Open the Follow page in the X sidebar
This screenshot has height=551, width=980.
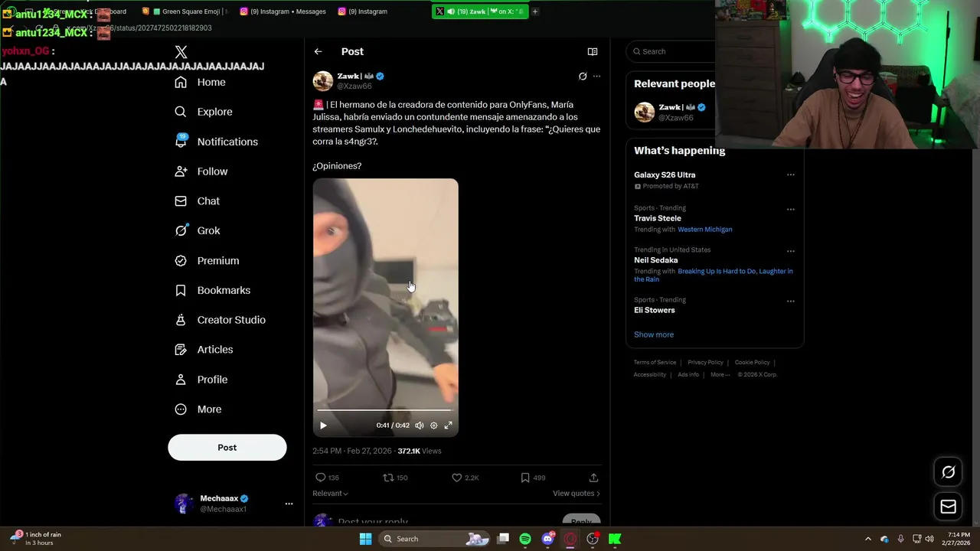[x=201, y=171]
